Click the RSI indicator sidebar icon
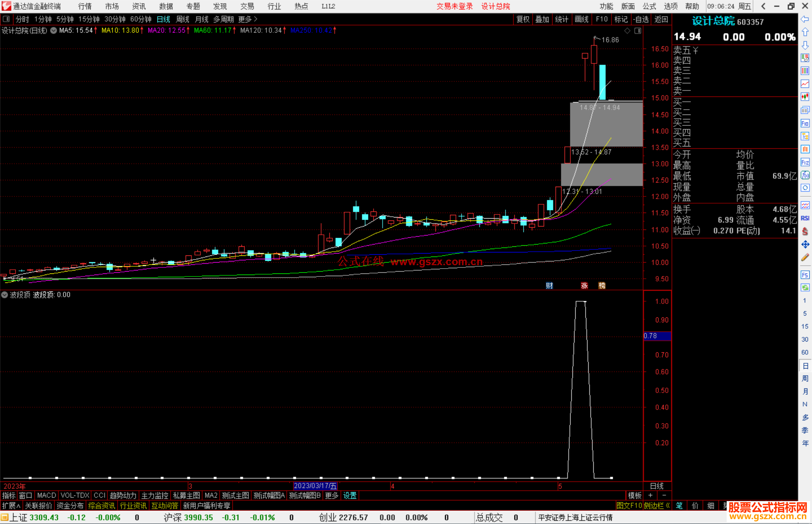 805,218
